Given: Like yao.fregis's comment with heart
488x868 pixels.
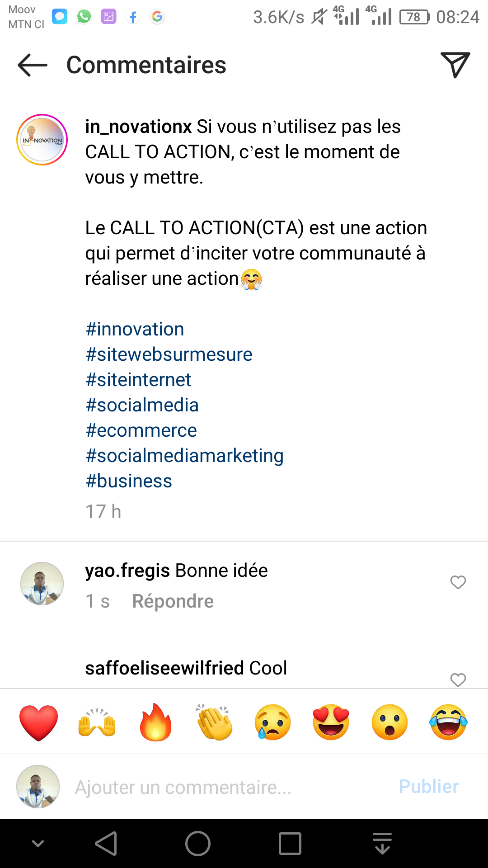Looking at the screenshot, I should [458, 582].
